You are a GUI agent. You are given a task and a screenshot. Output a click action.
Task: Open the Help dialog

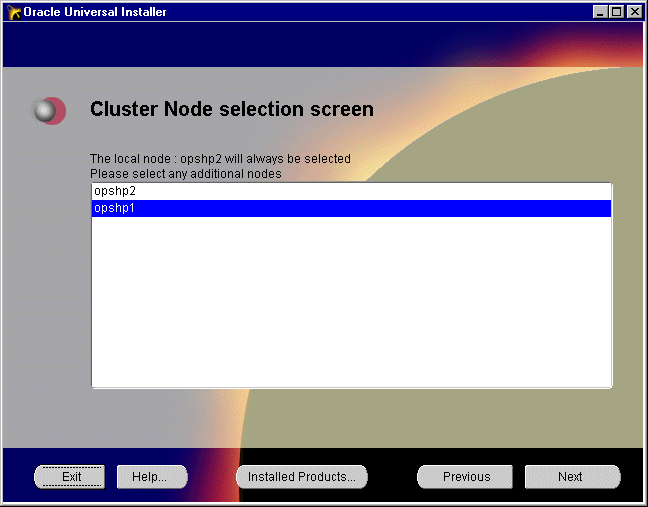click(x=152, y=477)
